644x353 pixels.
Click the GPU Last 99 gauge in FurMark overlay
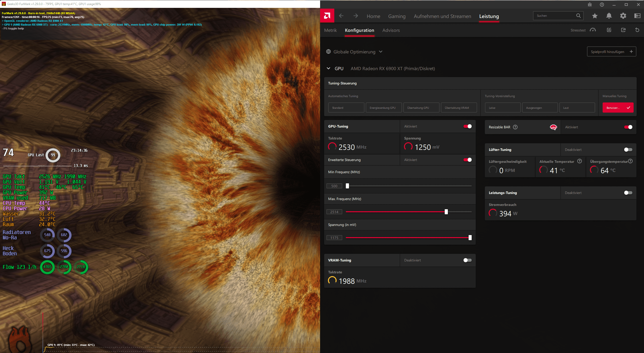[53, 155]
